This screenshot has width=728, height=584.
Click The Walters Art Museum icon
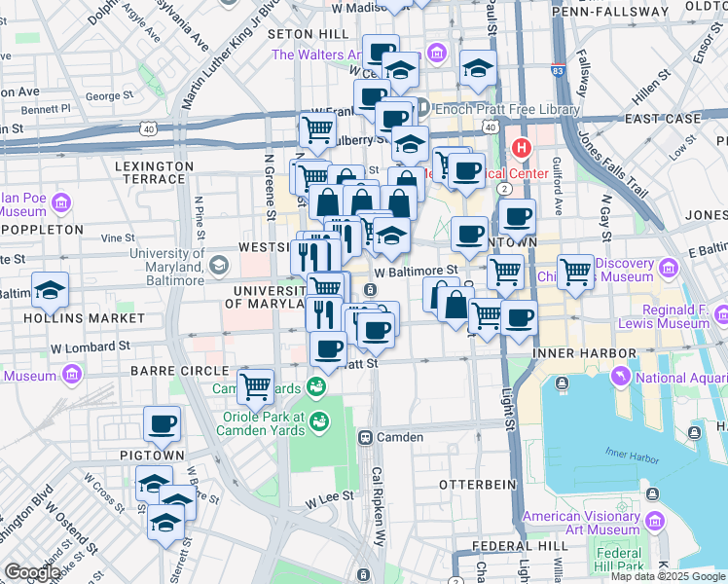(x=436, y=54)
